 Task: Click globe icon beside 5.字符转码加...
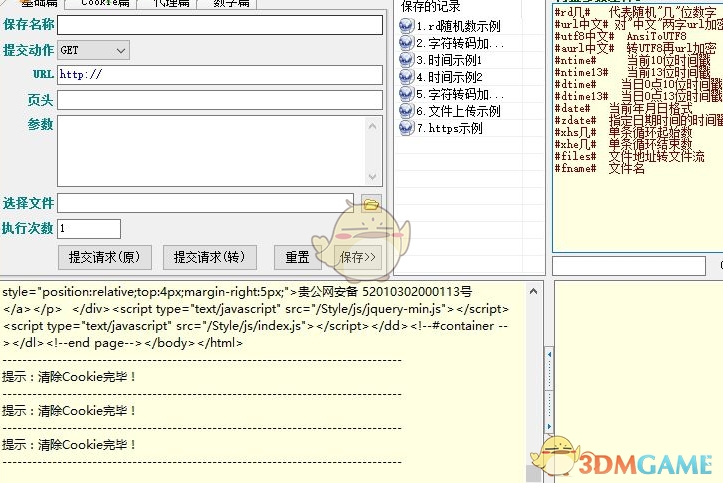(x=406, y=94)
